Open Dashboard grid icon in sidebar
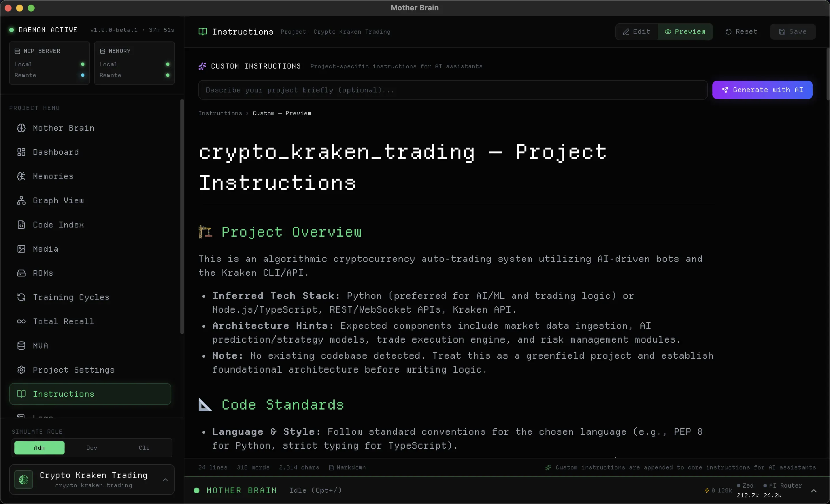The image size is (830, 504). (21, 152)
